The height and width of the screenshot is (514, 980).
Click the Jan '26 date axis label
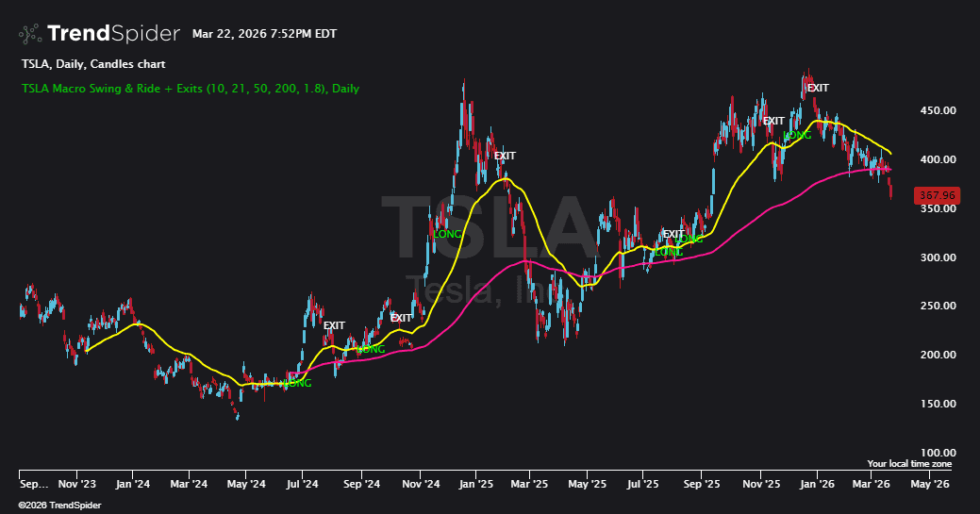coord(817,484)
